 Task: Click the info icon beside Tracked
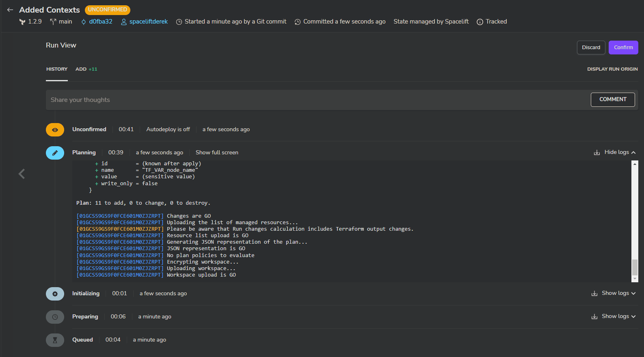pyautogui.click(x=480, y=22)
